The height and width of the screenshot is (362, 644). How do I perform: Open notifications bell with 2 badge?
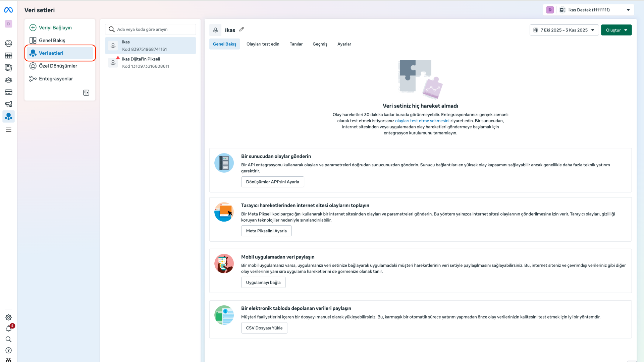pos(9,328)
